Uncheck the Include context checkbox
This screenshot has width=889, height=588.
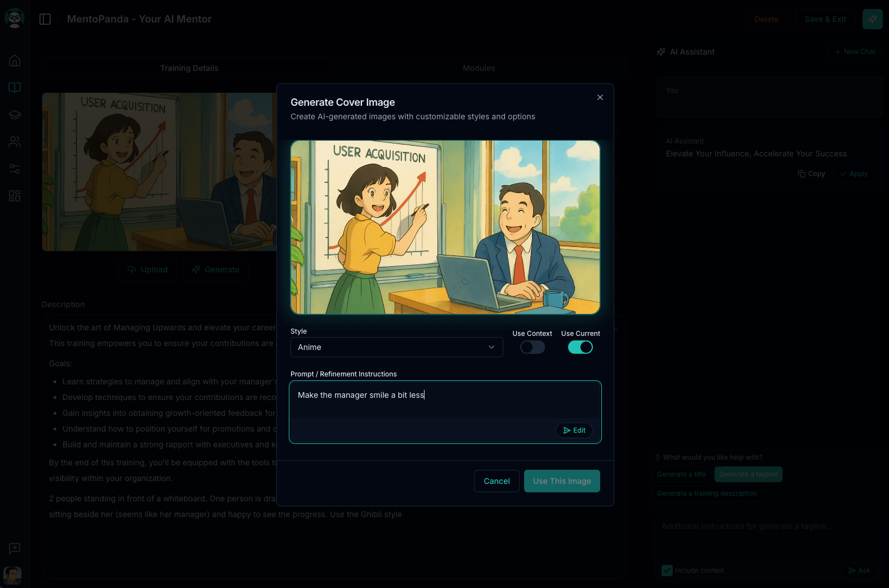[x=667, y=571]
